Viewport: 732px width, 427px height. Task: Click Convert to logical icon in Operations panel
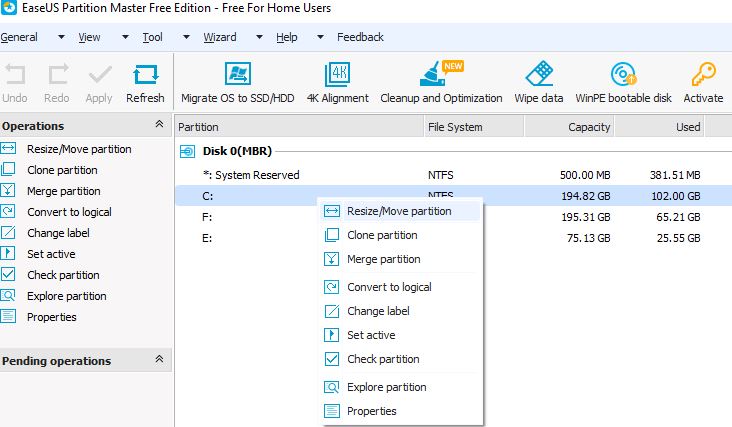point(8,211)
